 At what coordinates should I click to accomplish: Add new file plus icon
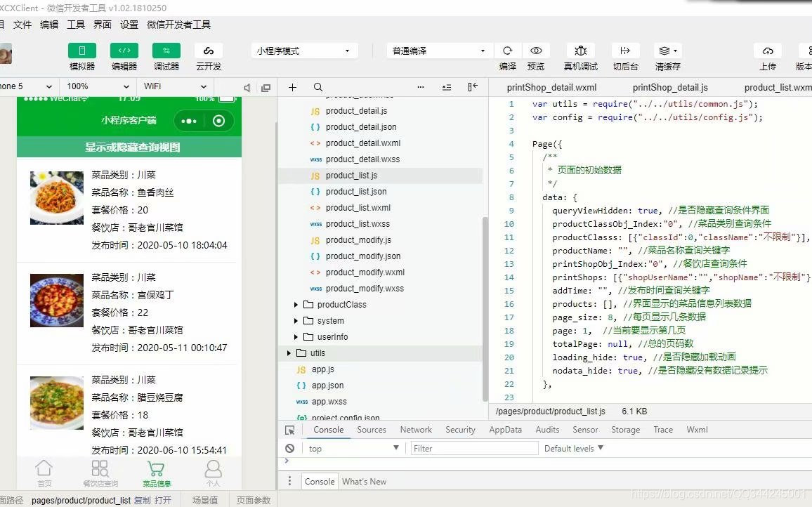pyautogui.click(x=292, y=87)
